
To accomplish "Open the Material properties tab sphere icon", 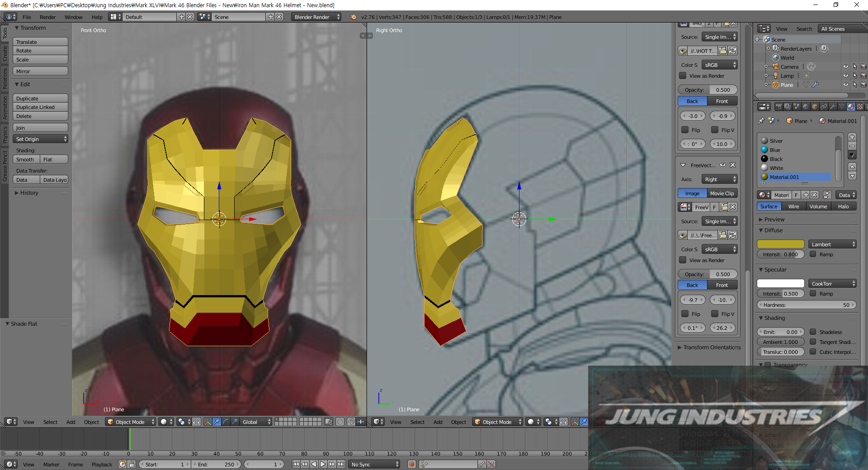I will click(x=851, y=107).
